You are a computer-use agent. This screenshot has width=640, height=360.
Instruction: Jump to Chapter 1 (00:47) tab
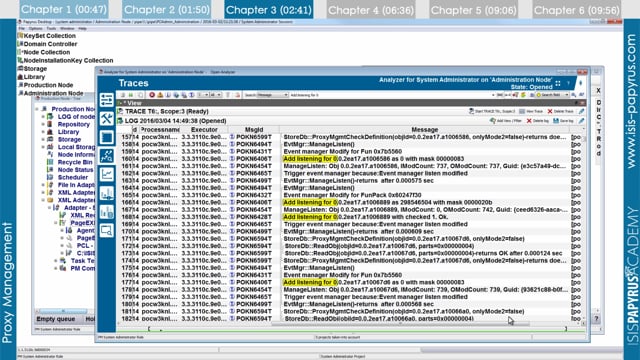64,10
